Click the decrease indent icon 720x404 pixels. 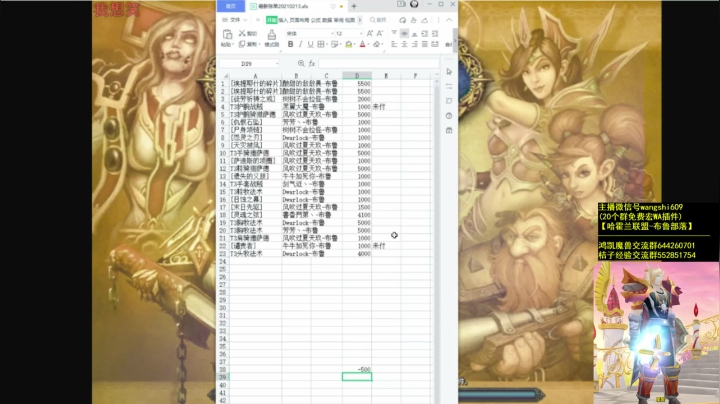(x=424, y=34)
